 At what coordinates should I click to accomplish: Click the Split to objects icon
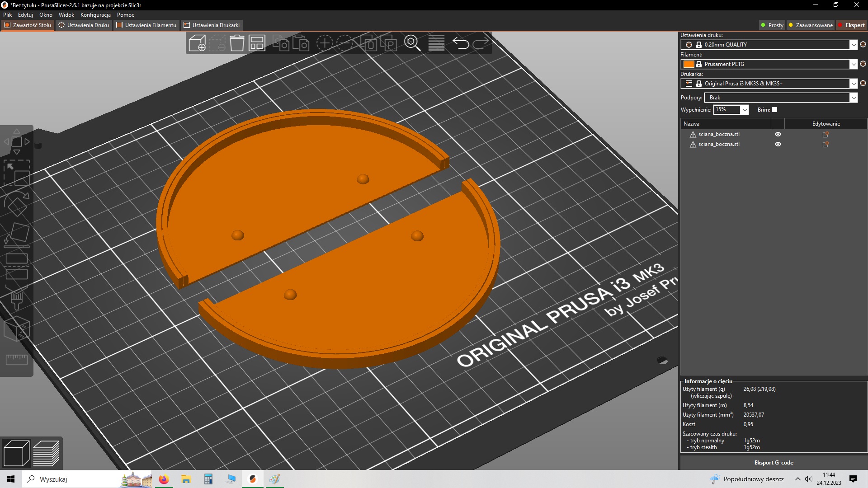368,43
